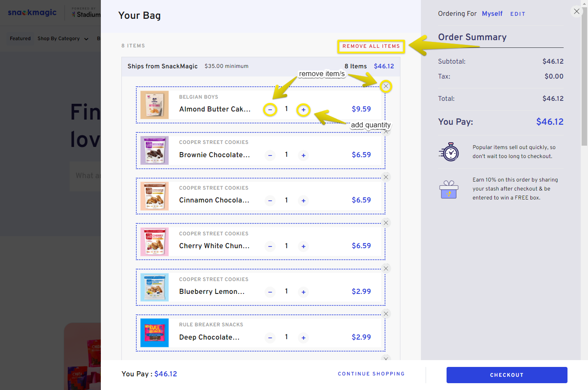Remove Cherry White Chunk item from bag

[386, 223]
